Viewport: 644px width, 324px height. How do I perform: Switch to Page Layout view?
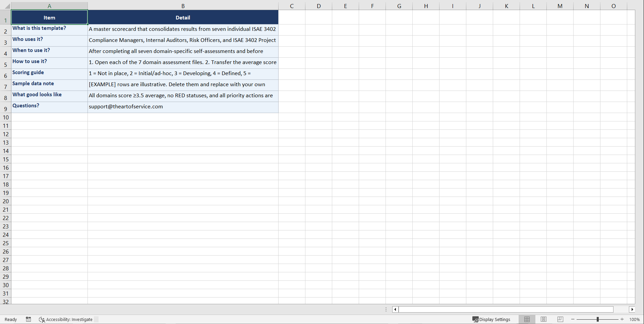pos(543,319)
